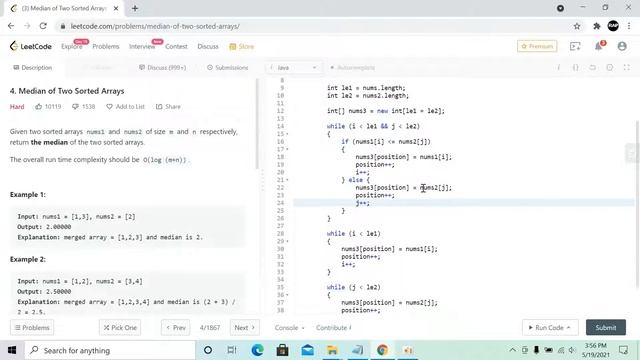Go to the Prev problem
The height and width of the screenshot is (360, 640).
(x=176, y=328)
